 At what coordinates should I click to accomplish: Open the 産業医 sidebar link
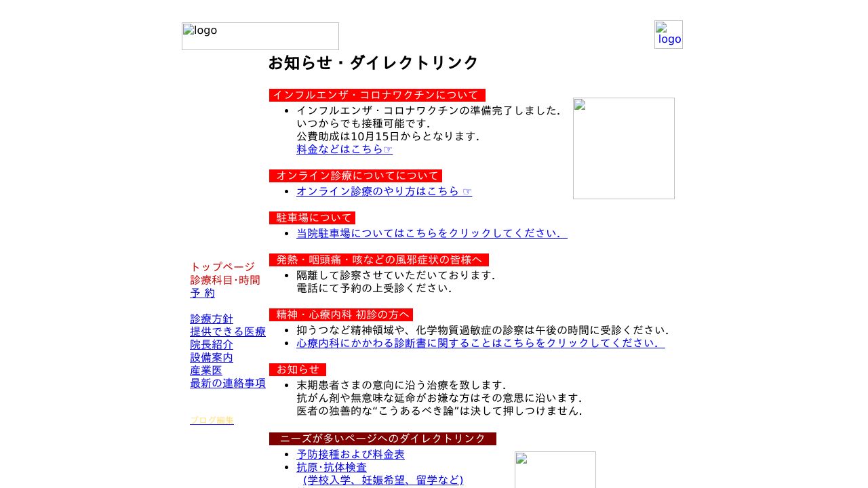(x=205, y=371)
